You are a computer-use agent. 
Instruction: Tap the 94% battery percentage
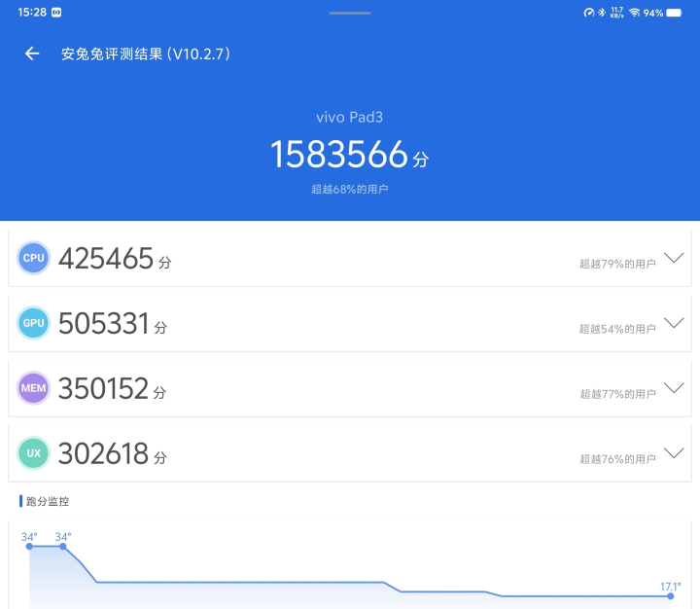click(x=653, y=13)
